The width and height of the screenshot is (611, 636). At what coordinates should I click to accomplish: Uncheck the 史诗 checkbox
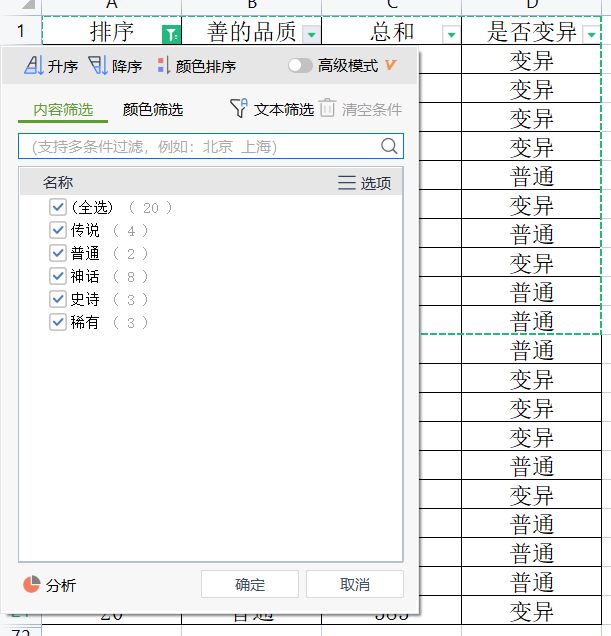(58, 299)
